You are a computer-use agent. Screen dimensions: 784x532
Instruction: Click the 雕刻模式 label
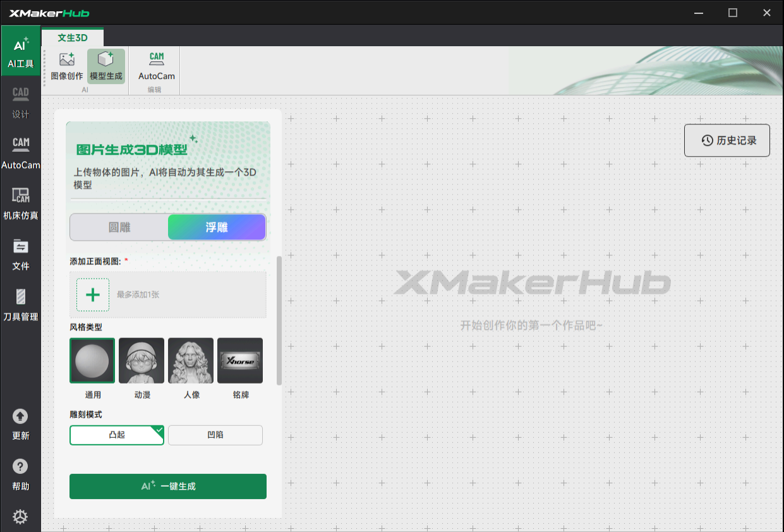[x=86, y=414]
